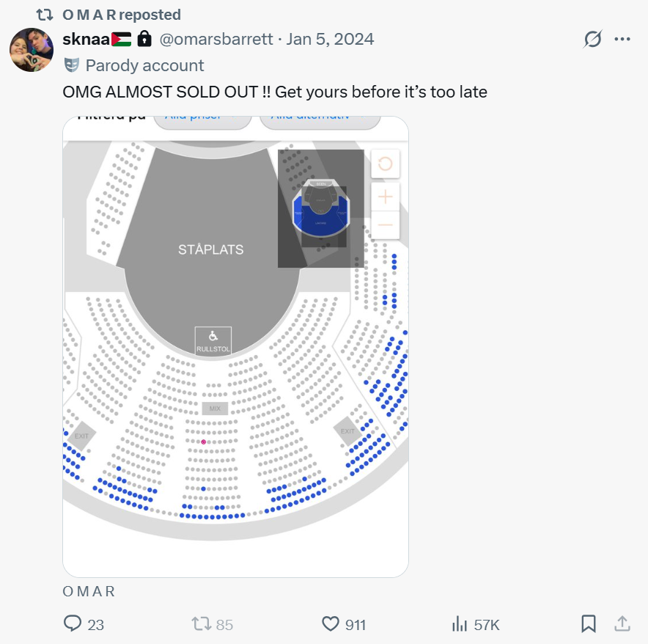The width and height of the screenshot is (648, 644).
Task: Zoom in on the seat map
Action: tap(386, 196)
